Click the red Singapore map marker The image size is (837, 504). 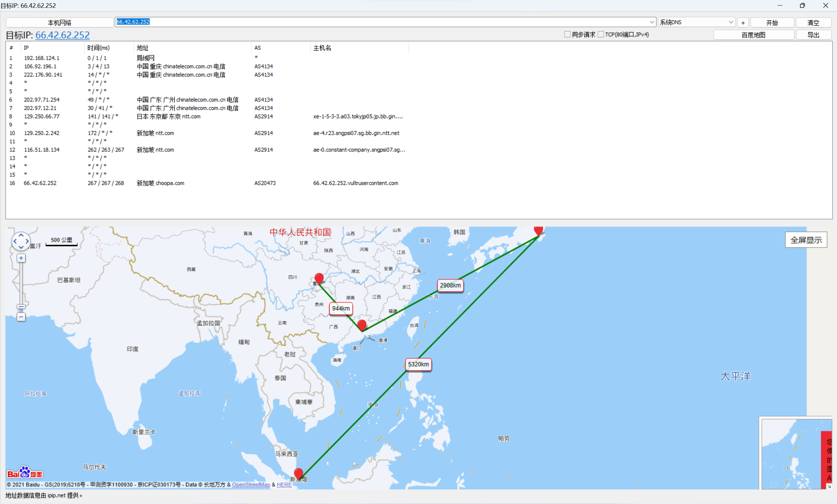(x=298, y=473)
